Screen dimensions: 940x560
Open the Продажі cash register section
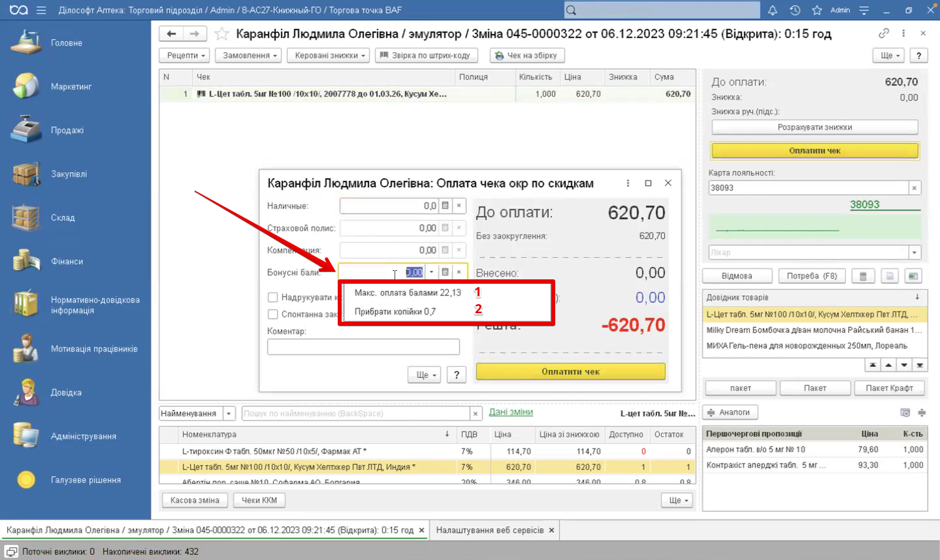click(26, 130)
